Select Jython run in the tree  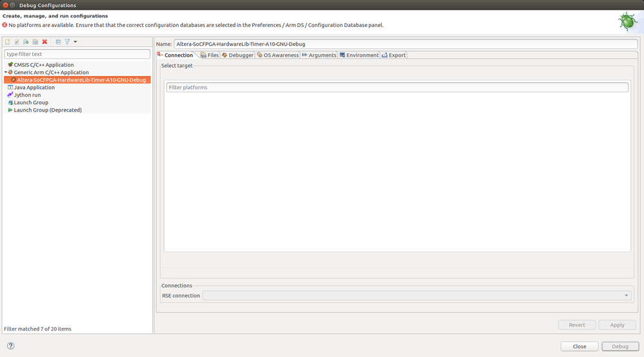(27, 95)
